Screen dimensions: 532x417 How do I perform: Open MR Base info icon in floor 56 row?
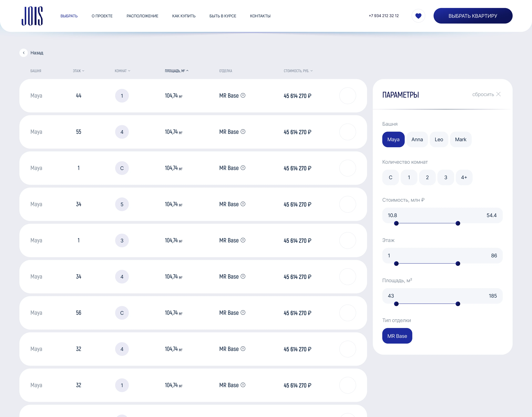[x=243, y=312]
